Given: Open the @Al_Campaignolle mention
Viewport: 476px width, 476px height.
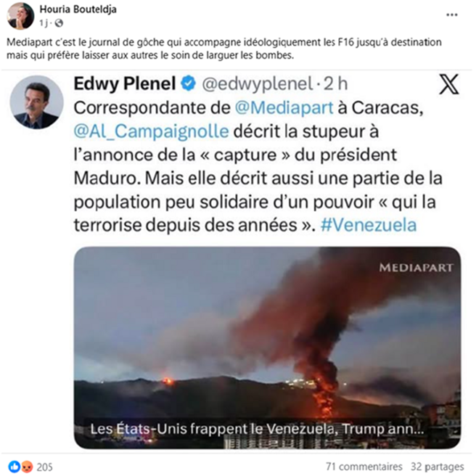Looking at the screenshot, I should tap(151, 131).
